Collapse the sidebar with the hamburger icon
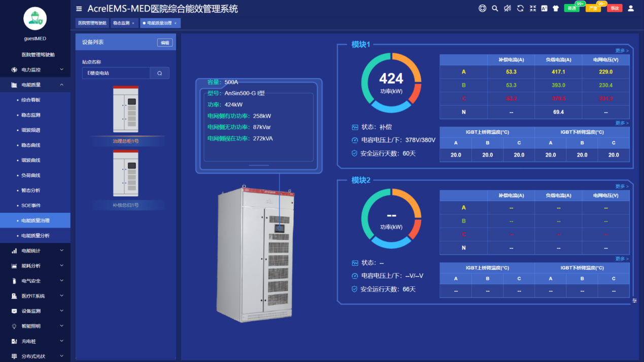Viewport: 644px width, 362px height. tap(79, 9)
